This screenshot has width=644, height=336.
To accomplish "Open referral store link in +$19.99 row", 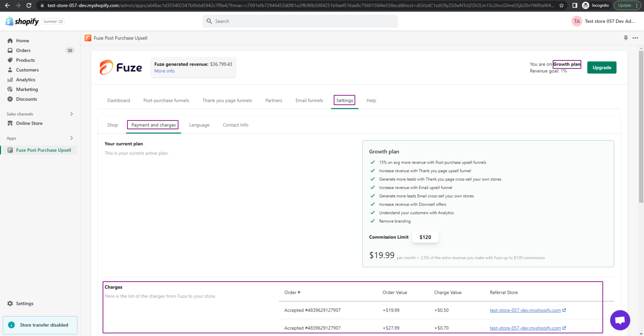I will [528, 310].
